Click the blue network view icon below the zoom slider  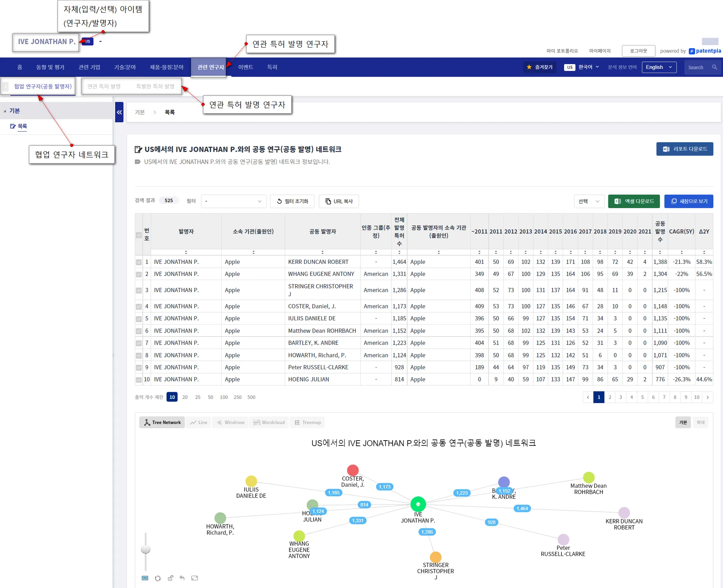point(145,578)
